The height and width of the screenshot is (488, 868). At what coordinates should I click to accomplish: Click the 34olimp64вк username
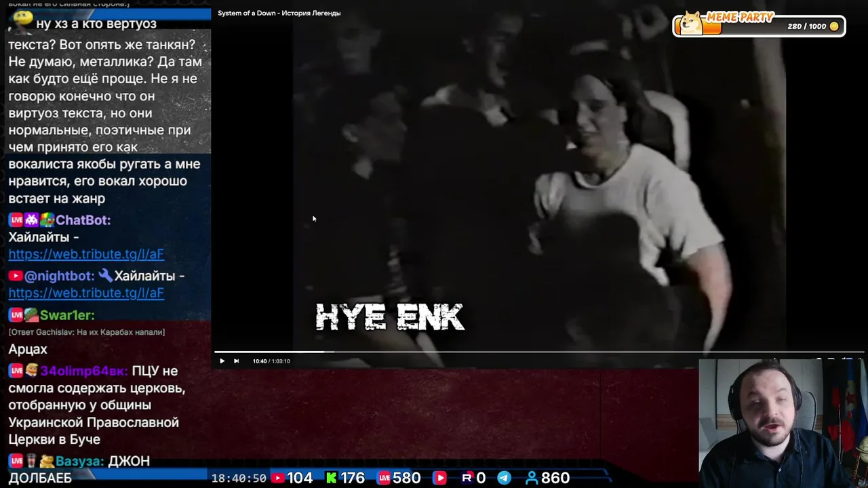point(83,371)
